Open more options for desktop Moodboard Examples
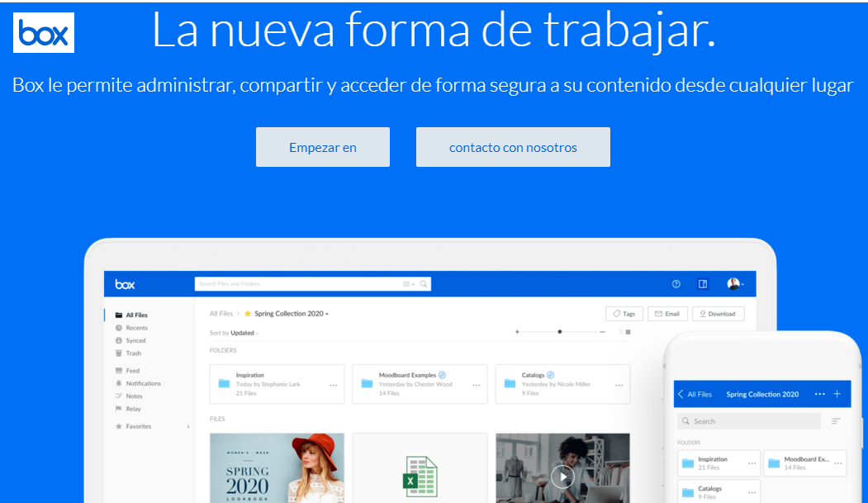Viewport: 868px width, 503px height. 476,385
